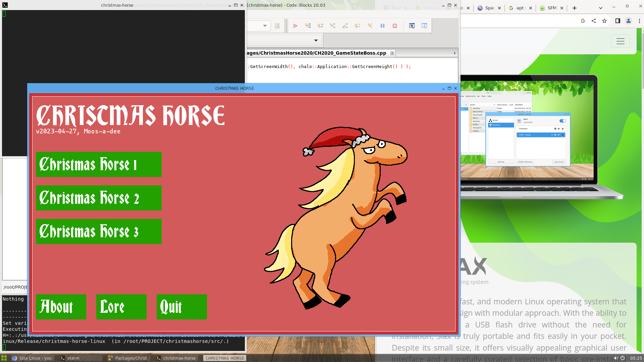Switch to the apt Google search browser tab

[x=520, y=8]
